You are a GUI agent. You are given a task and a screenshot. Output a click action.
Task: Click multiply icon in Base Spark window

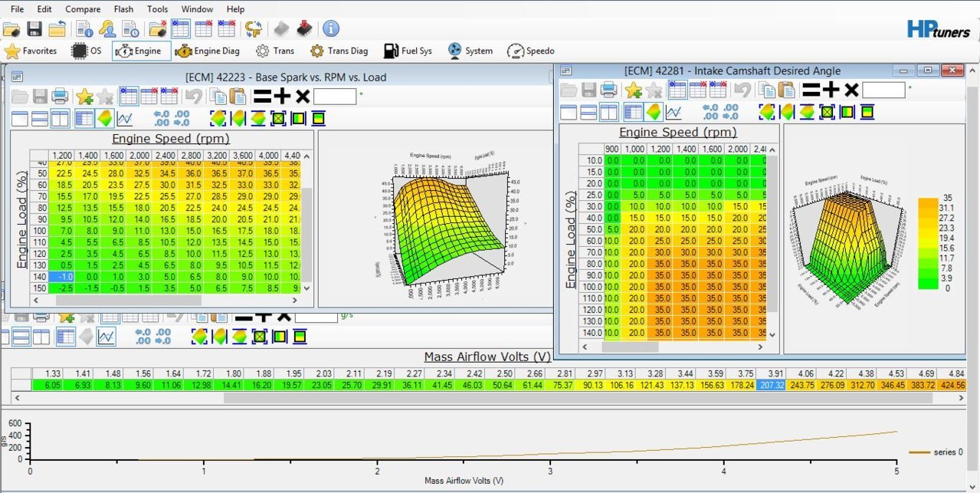pos(303,97)
